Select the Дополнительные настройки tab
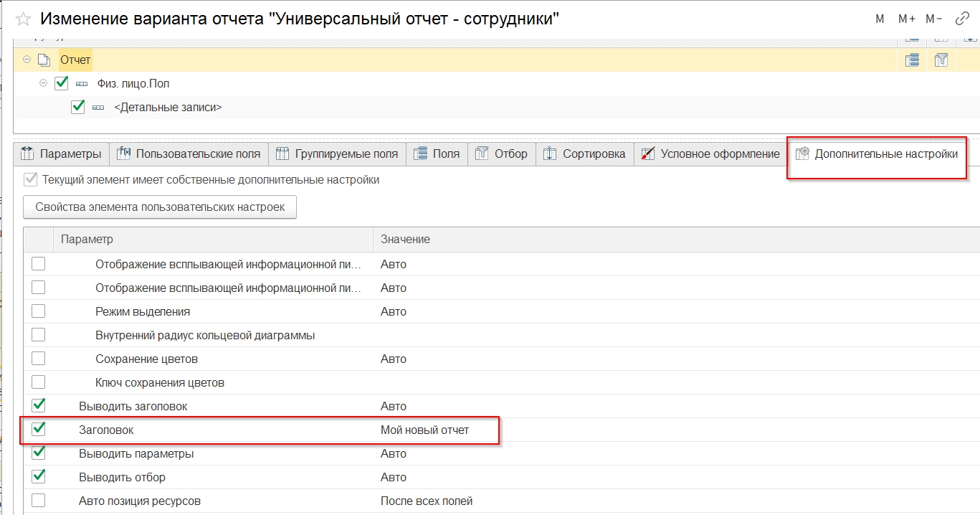The height and width of the screenshot is (515, 980). click(877, 153)
